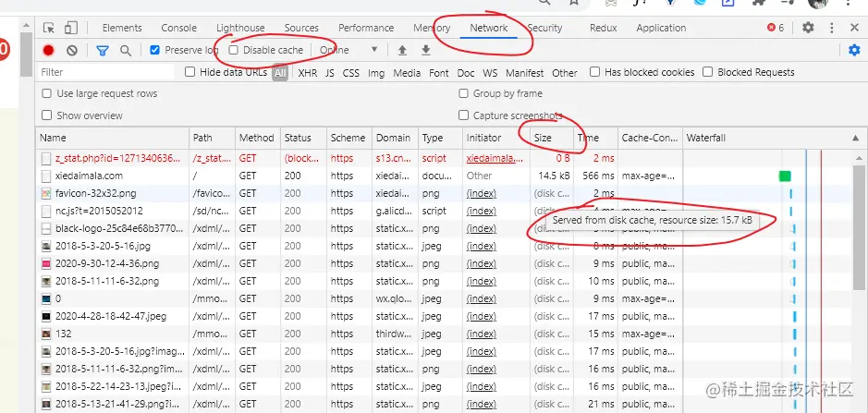Switch to the Elements tab
The width and height of the screenshot is (868, 413).
tap(122, 28)
